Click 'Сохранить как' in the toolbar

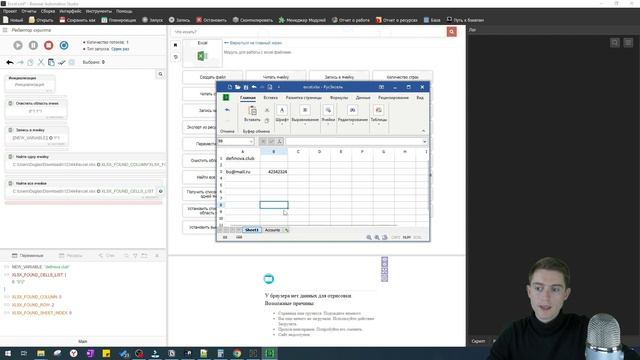pyautogui.click(x=77, y=20)
